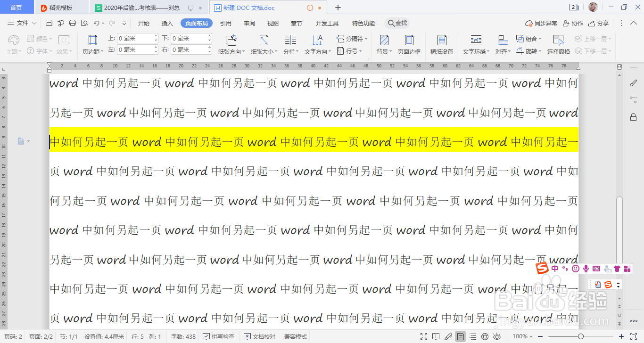
Task: Toggle 护眼模式 eye protection mode in status bar
Action: (x=496, y=336)
